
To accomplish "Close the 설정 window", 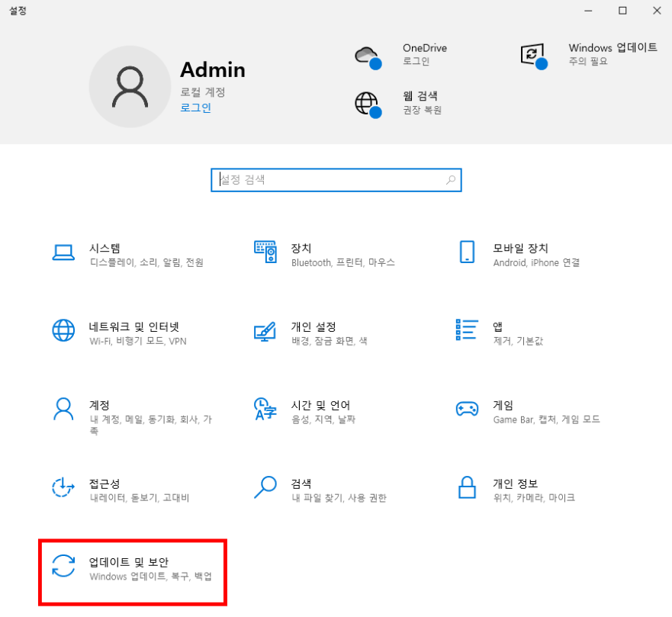I will click(657, 11).
